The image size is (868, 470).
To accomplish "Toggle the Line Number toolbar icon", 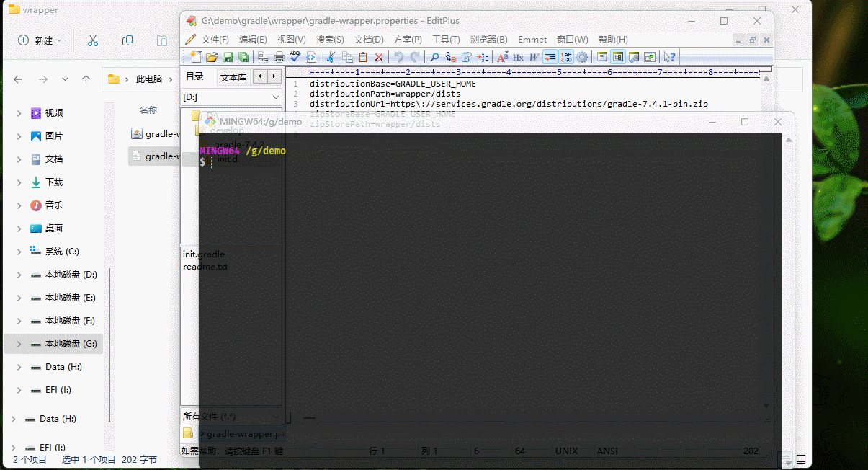I will tap(565, 57).
